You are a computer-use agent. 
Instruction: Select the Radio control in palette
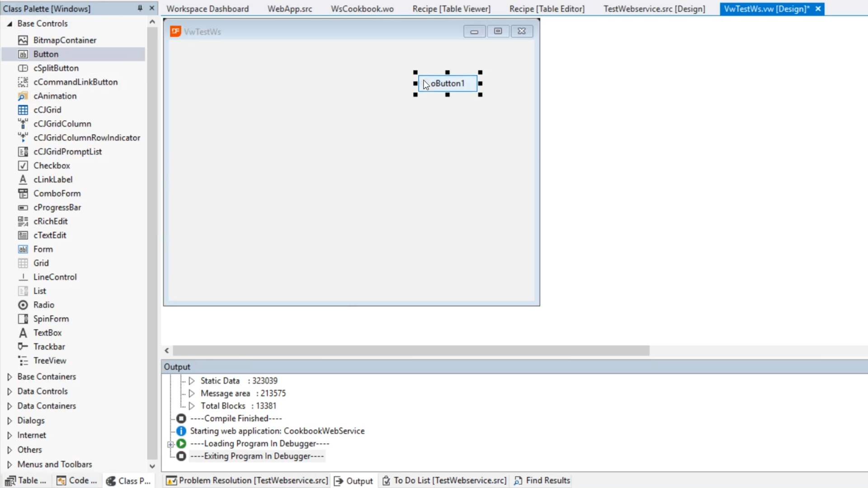point(43,305)
